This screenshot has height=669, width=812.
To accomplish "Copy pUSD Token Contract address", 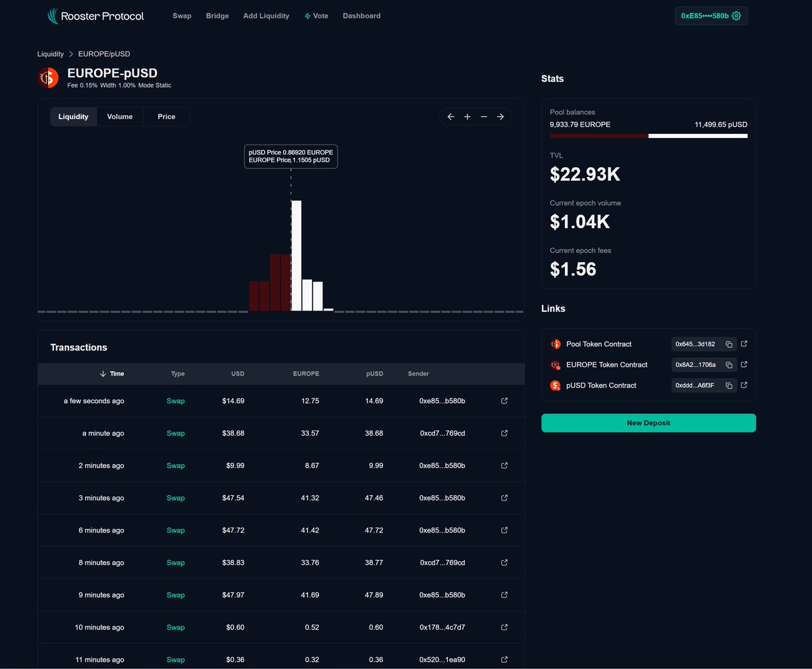I will [729, 386].
